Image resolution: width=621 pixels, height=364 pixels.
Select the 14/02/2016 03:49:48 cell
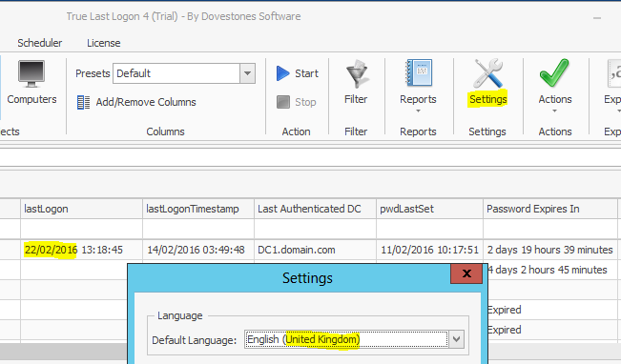[198, 250]
